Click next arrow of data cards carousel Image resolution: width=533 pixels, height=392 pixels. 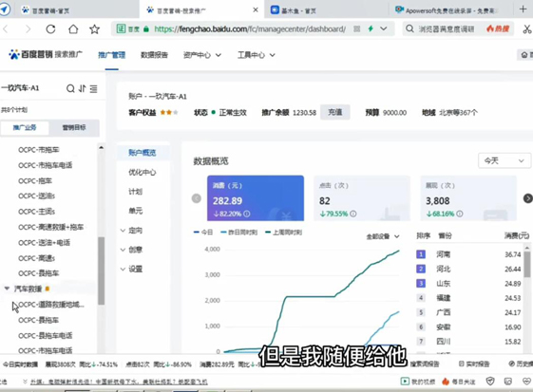[x=528, y=198]
